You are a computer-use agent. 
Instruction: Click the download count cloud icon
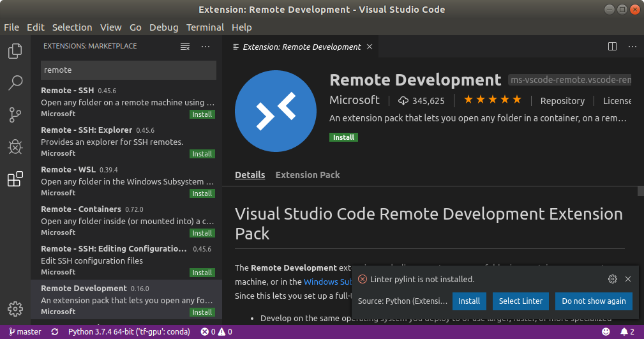(x=403, y=101)
